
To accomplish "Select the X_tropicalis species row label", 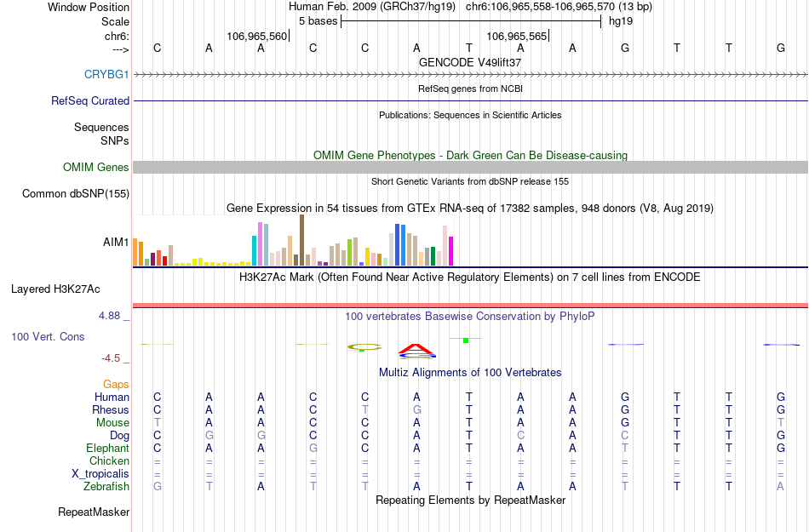I will click(100, 473).
